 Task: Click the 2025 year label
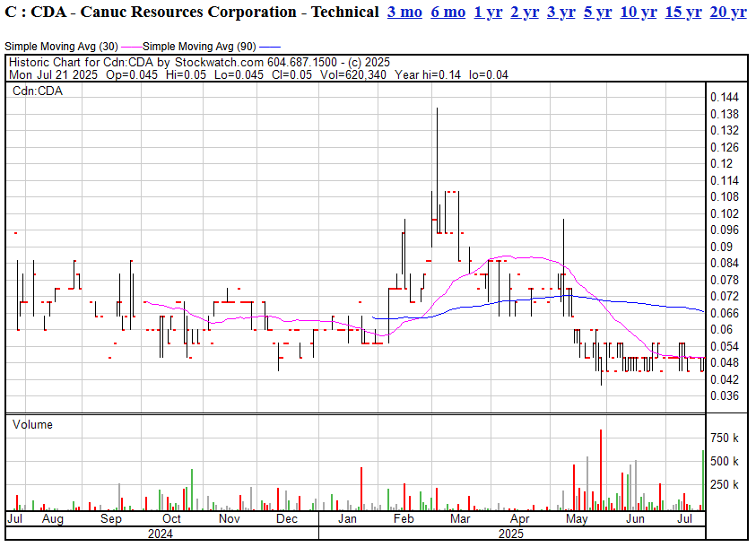(510, 534)
